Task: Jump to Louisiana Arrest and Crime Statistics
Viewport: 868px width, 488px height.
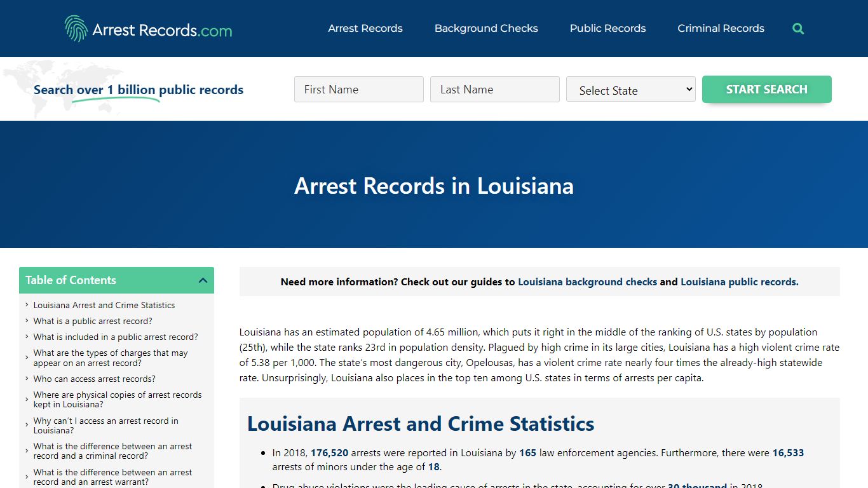Action: pyautogui.click(x=104, y=305)
